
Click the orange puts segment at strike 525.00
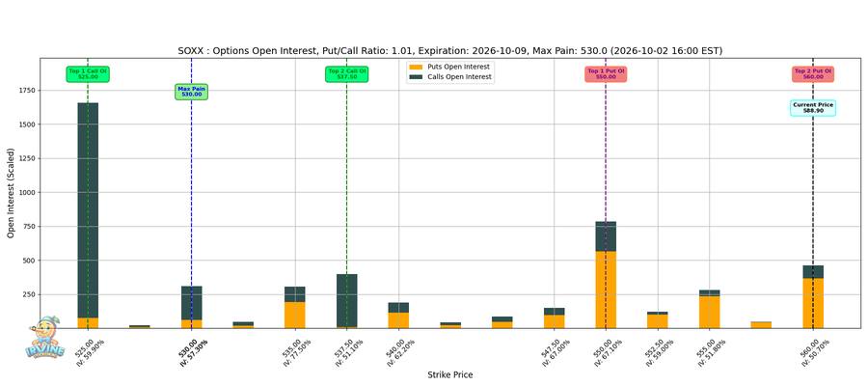point(88,323)
